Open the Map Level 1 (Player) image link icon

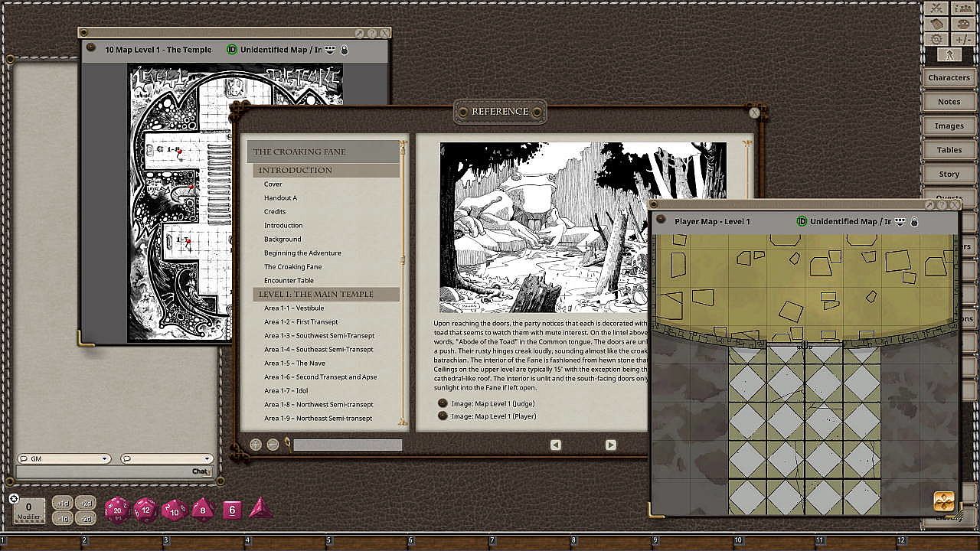[443, 416]
